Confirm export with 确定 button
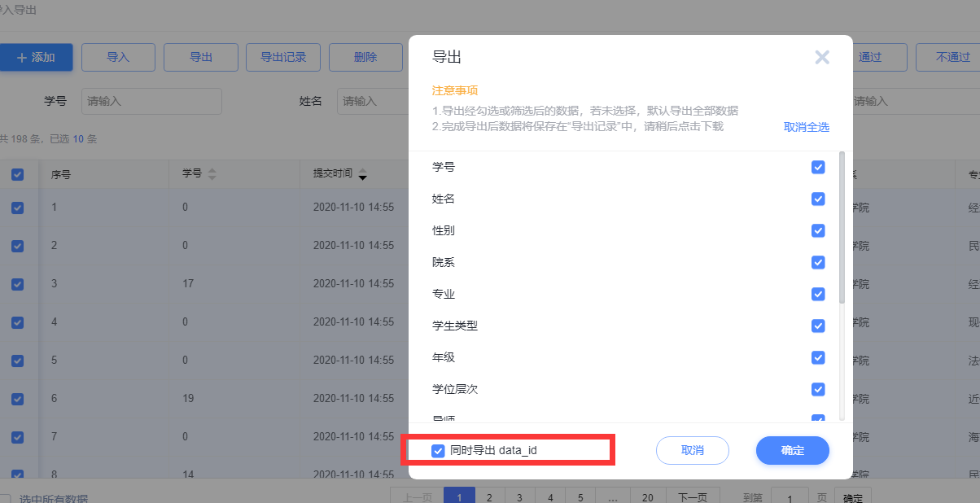980x503 pixels. [x=793, y=450]
